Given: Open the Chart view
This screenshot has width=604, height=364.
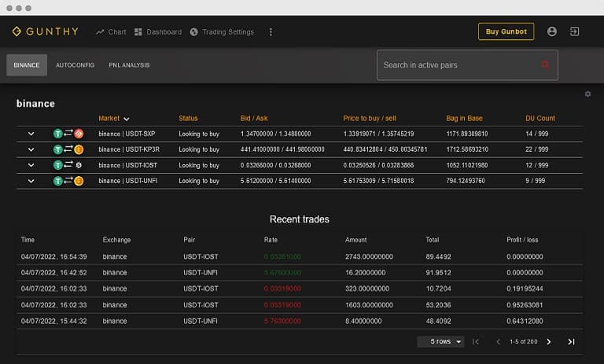Looking at the screenshot, I should [x=111, y=32].
